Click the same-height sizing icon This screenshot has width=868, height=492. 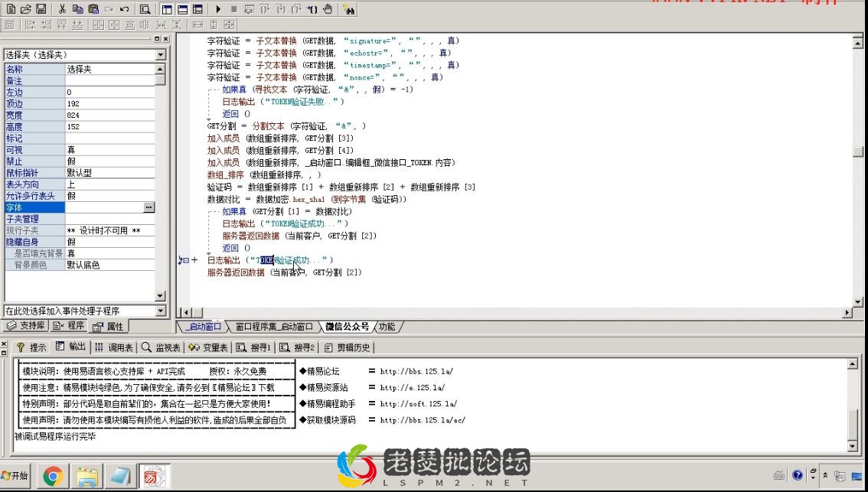(x=213, y=25)
